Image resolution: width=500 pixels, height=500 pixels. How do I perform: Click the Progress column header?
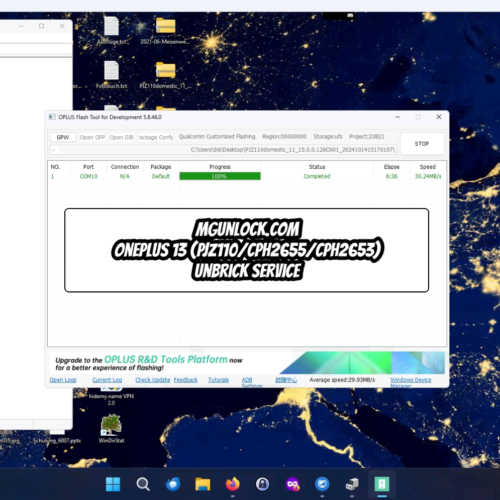(220, 167)
